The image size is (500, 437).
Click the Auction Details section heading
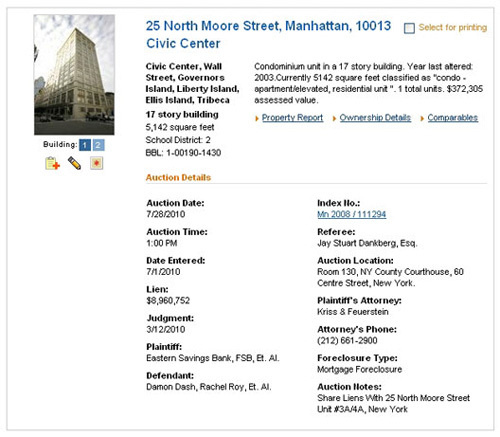pos(178,177)
